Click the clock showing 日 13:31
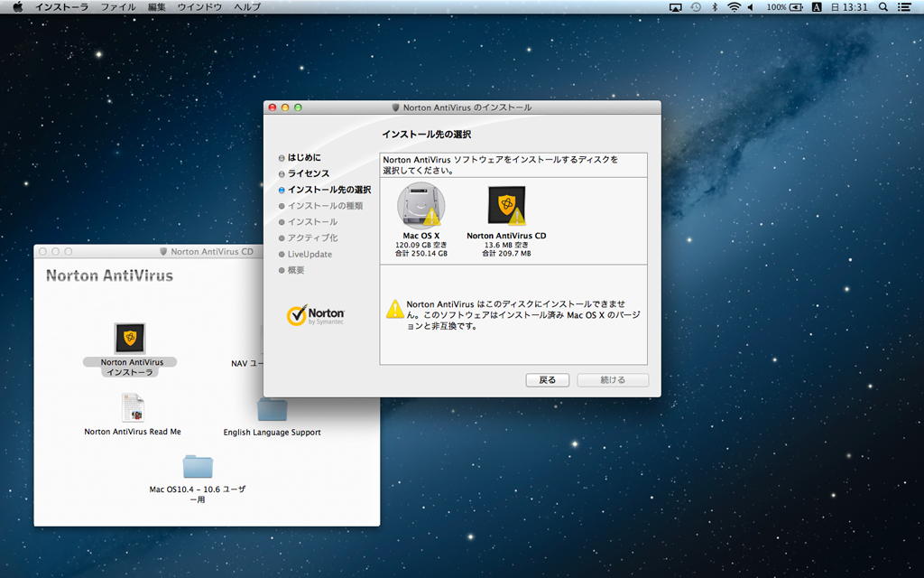Viewport: 924px width, 578px height. coord(849,7)
